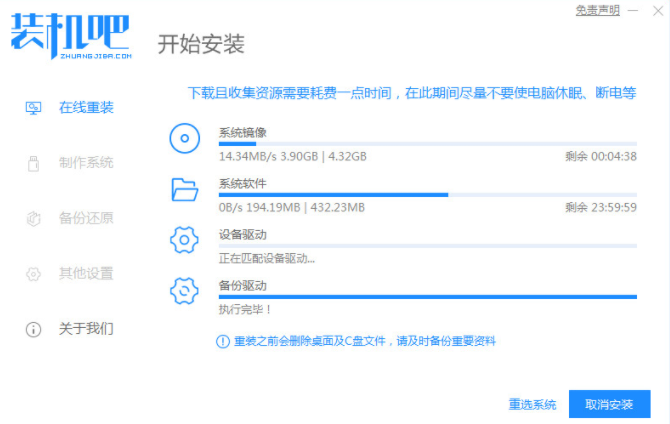
Task: Open the 在线重装 tab
Action: click(85, 107)
